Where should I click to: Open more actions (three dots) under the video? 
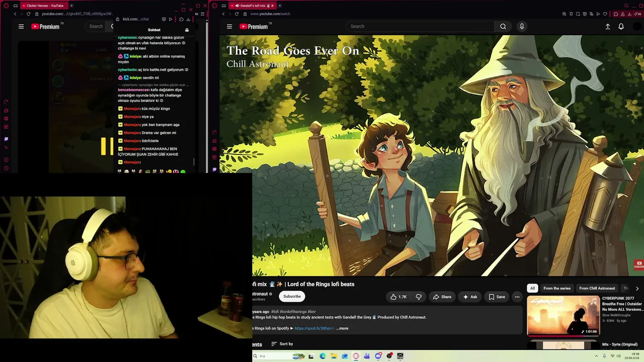point(517,297)
